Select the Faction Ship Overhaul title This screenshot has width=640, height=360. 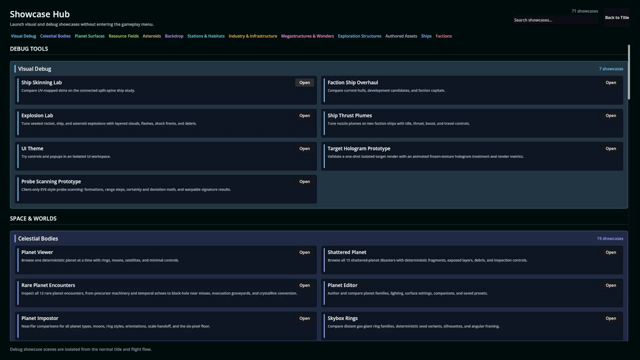coord(353,82)
